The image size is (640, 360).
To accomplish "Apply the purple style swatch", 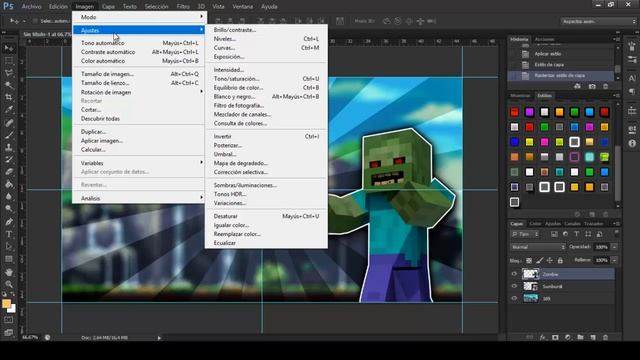I will pos(529,112).
